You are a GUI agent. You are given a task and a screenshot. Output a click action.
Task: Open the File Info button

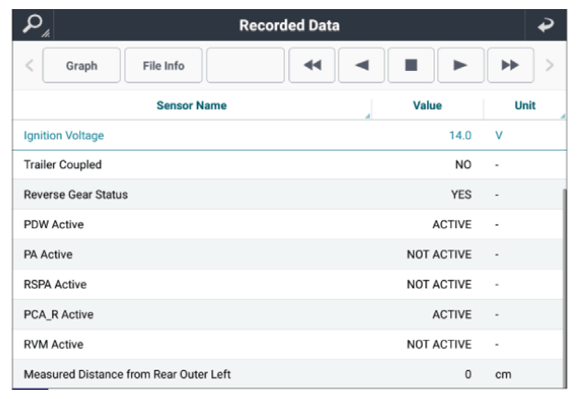(x=163, y=65)
